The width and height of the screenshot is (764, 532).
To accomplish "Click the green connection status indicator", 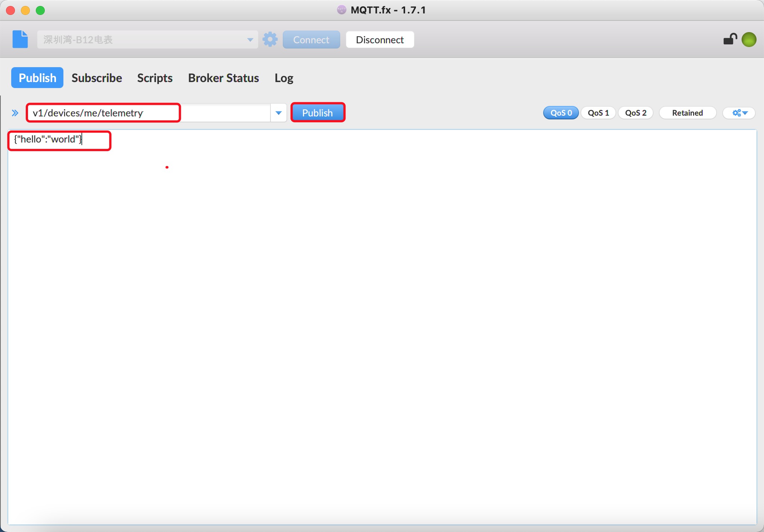I will (749, 40).
